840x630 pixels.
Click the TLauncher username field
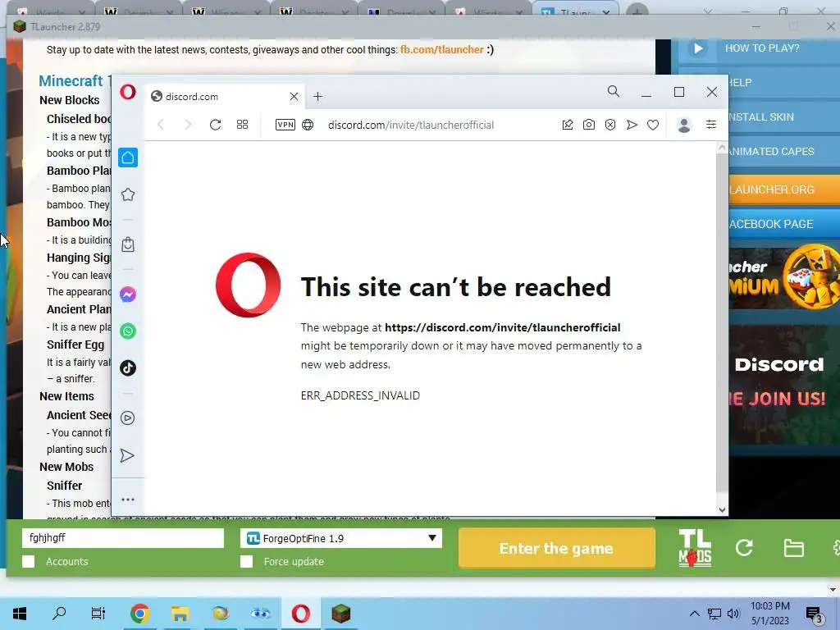(123, 538)
